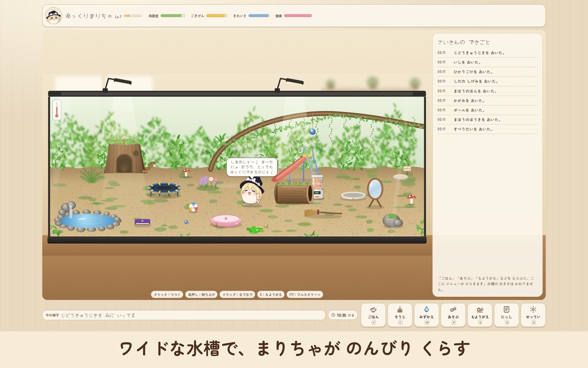The width and height of the screenshot is (588, 368).
Task: Click the green glowing moss clump
Action: (x=255, y=229)
